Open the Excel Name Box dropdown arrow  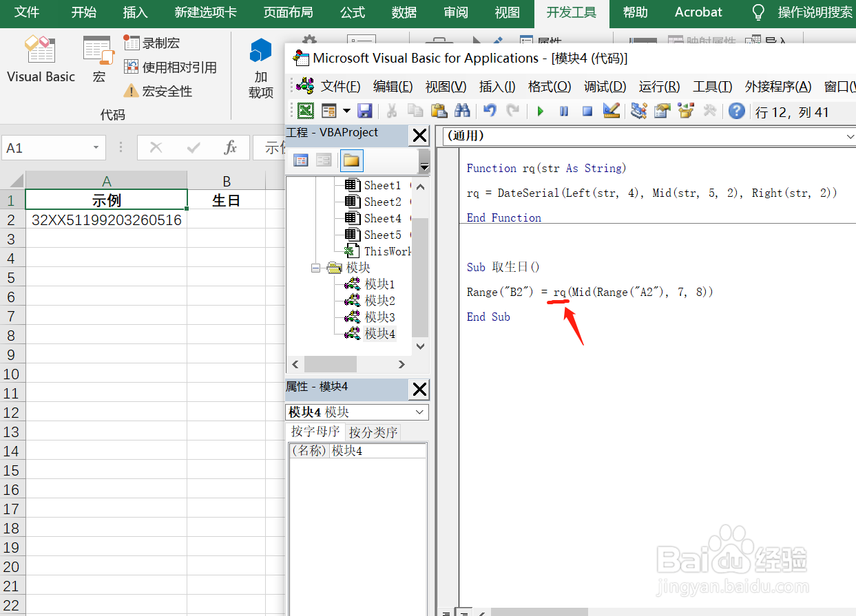(x=96, y=148)
